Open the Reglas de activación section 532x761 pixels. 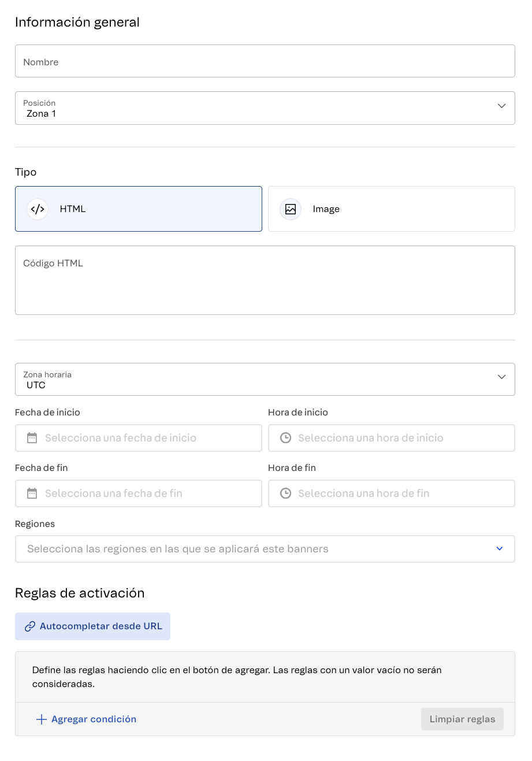80,593
